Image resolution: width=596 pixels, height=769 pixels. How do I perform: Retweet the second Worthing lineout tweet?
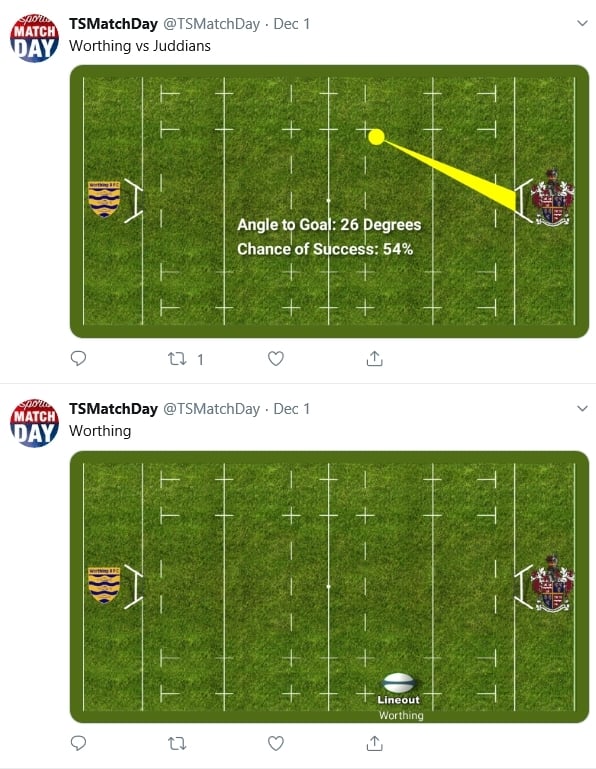click(177, 743)
